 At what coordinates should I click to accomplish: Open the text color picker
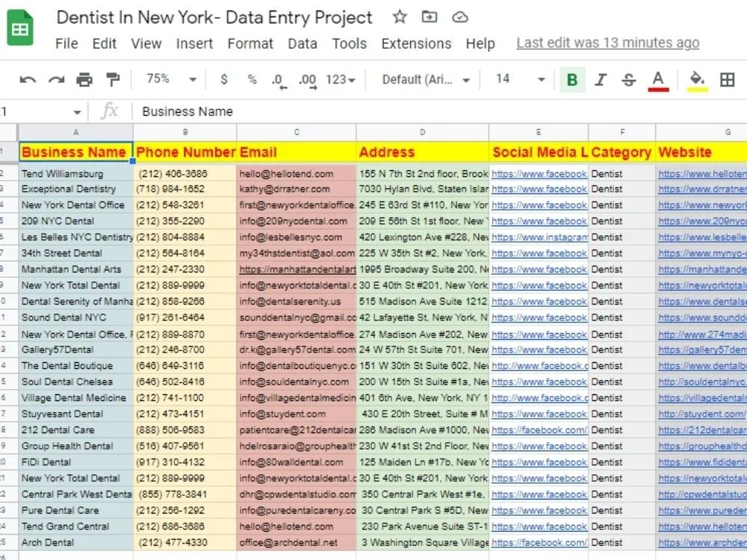pos(658,80)
